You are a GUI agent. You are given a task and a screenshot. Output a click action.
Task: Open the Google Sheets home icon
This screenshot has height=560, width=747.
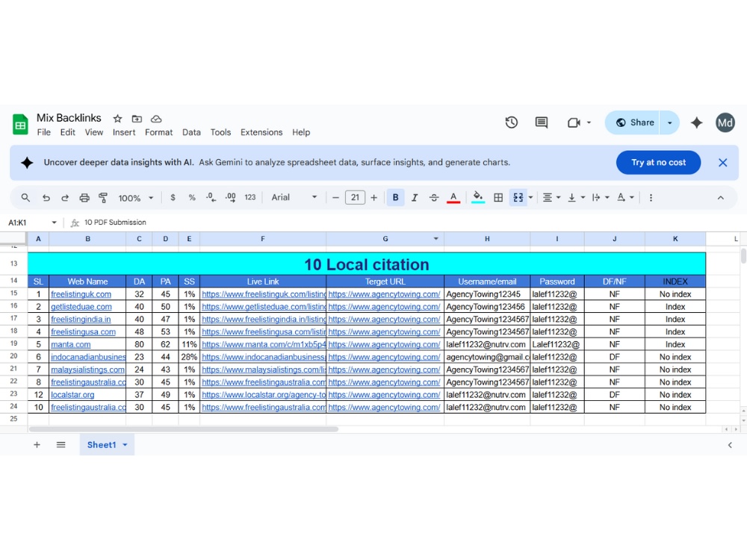pyautogui.click(x=20, y=125)
